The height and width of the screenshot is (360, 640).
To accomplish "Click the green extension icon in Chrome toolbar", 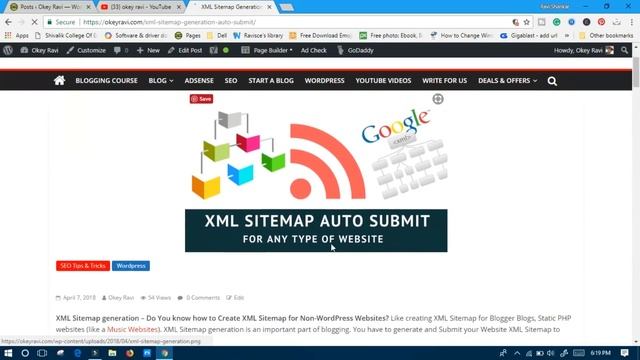I will [x=556, y=22].
